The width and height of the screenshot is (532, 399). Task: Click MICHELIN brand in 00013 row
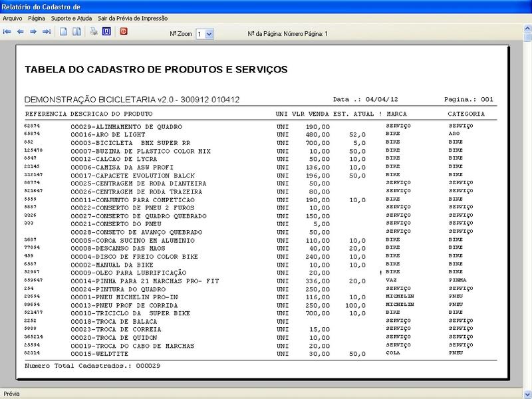click(400, 305)
